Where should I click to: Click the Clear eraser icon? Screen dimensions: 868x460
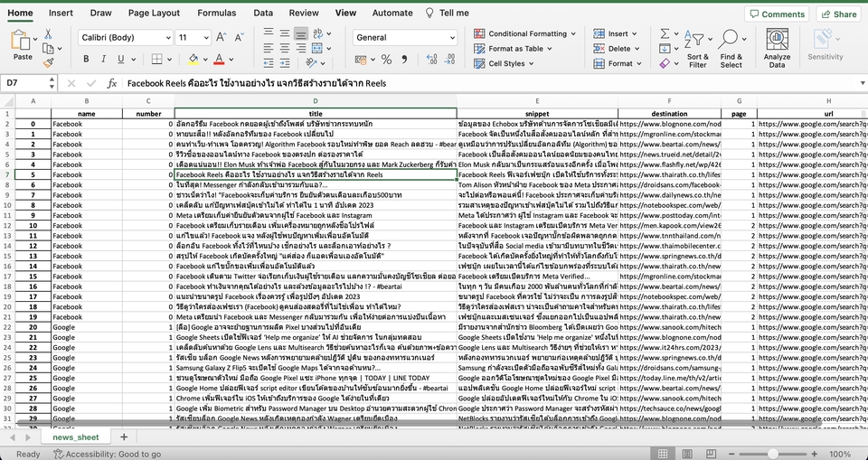pyautogui.click(x=665, y=63)
